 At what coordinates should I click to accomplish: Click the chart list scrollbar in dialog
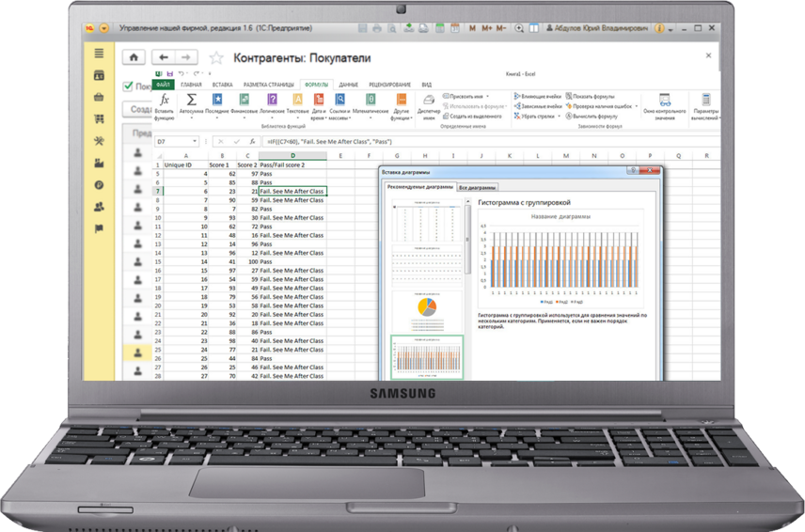467,239
